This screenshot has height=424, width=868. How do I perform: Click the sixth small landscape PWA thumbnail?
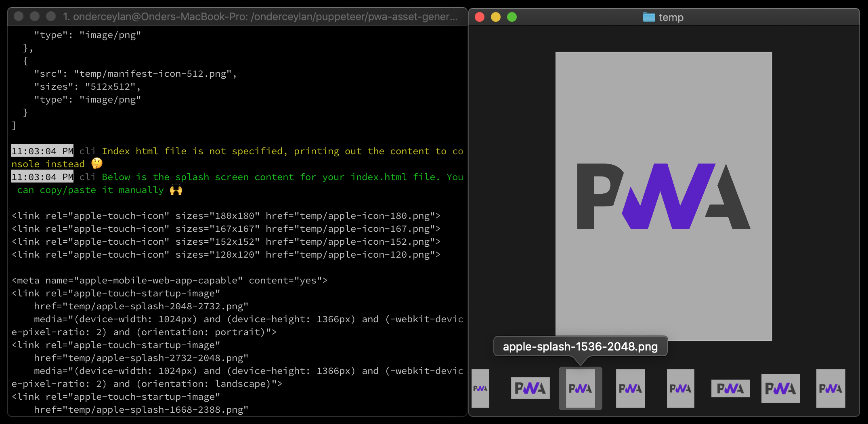pos(730,388)
